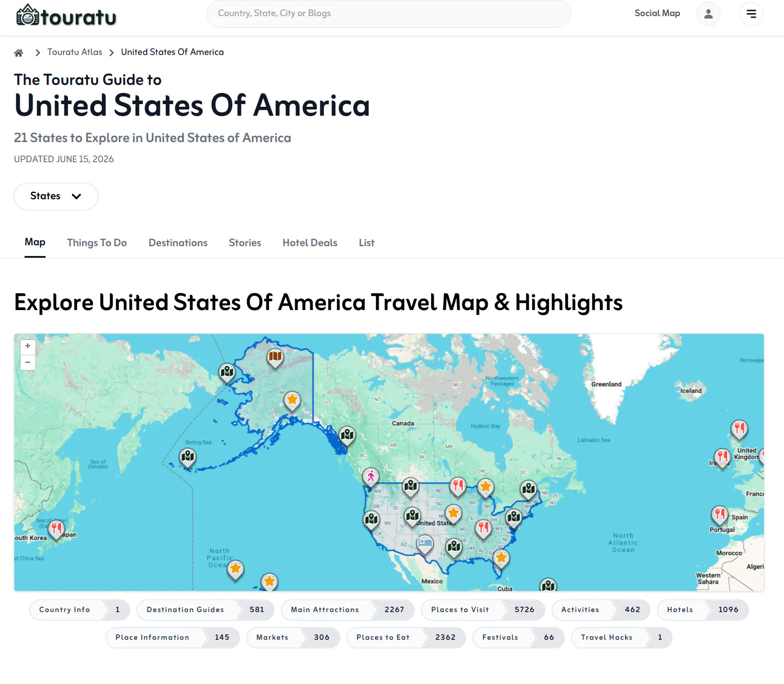Filter by Place Information

[173, 638]
